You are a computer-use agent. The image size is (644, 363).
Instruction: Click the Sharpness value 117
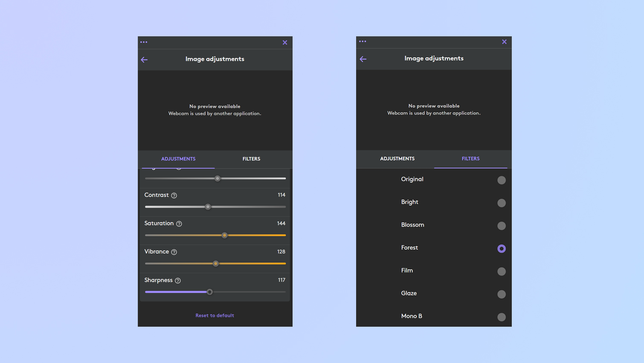[281, 280]
